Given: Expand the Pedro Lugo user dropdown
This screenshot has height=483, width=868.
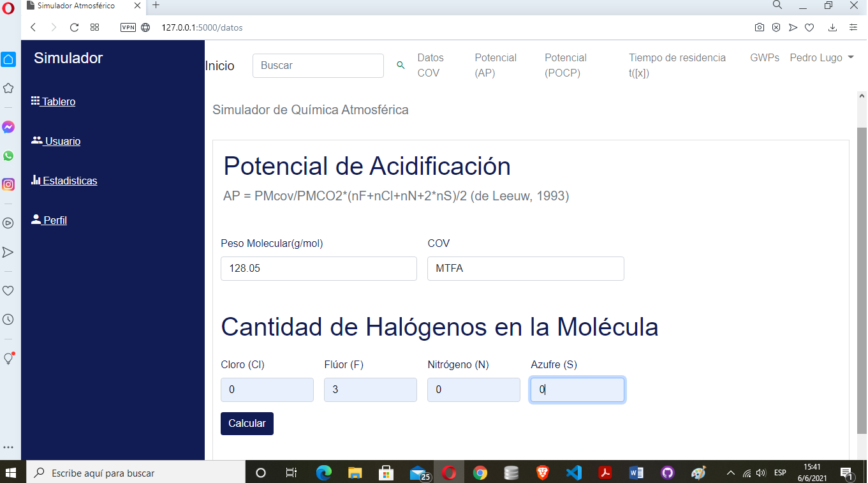Looking at the screenshot, I should (x=821, y=57).
